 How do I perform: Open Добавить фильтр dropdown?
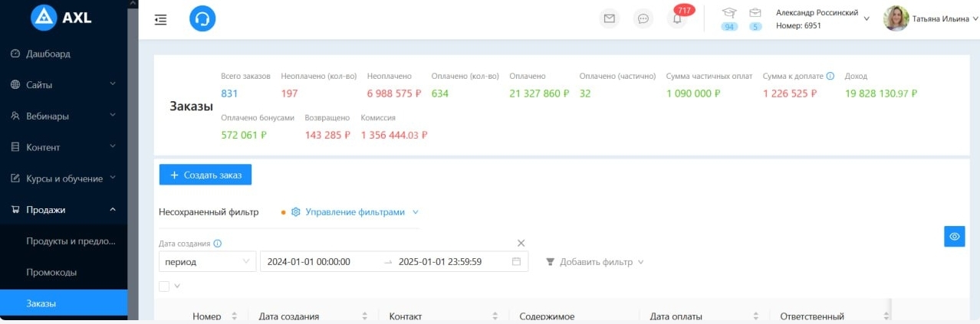tap(594, 262)
